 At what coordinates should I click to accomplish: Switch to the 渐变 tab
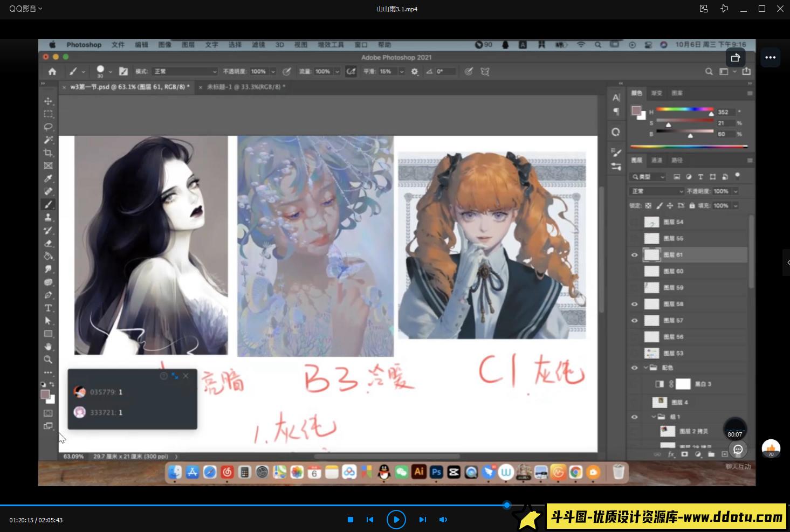pyautogui.click(x=656, y=93)
